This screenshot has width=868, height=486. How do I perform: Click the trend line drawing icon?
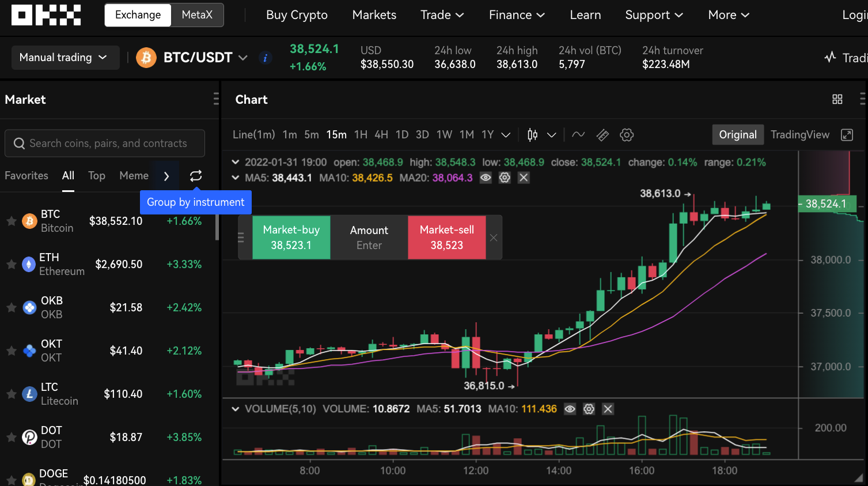pos(578,134)
